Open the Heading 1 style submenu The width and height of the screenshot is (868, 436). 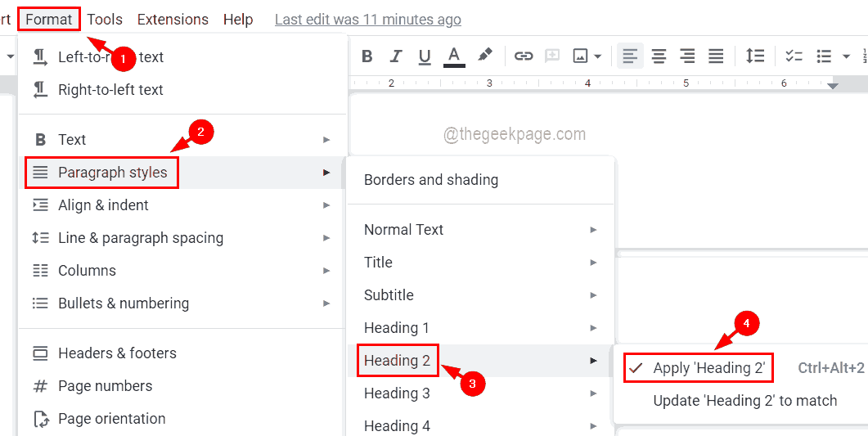[x=480, y=328]
